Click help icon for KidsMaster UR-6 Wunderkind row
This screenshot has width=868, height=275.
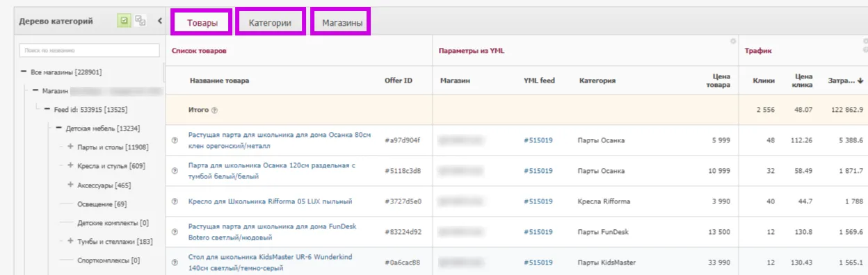click(175, 262)
